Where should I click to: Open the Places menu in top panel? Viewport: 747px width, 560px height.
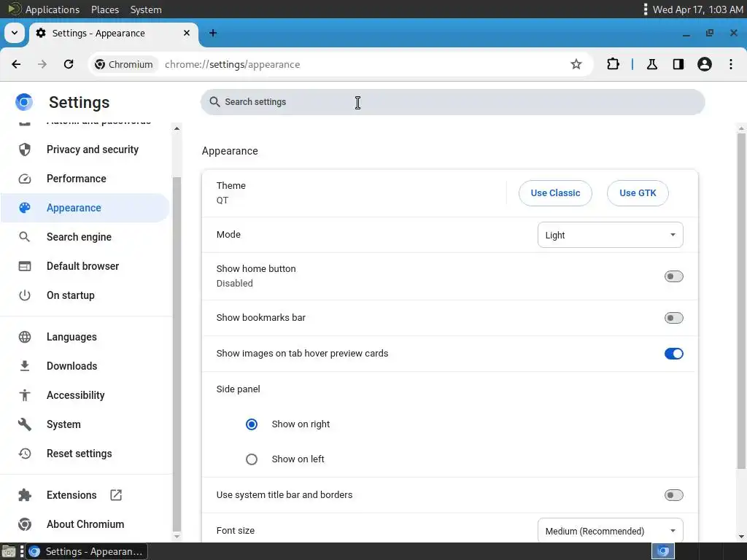pyautogui.click(x=105, y=9)
